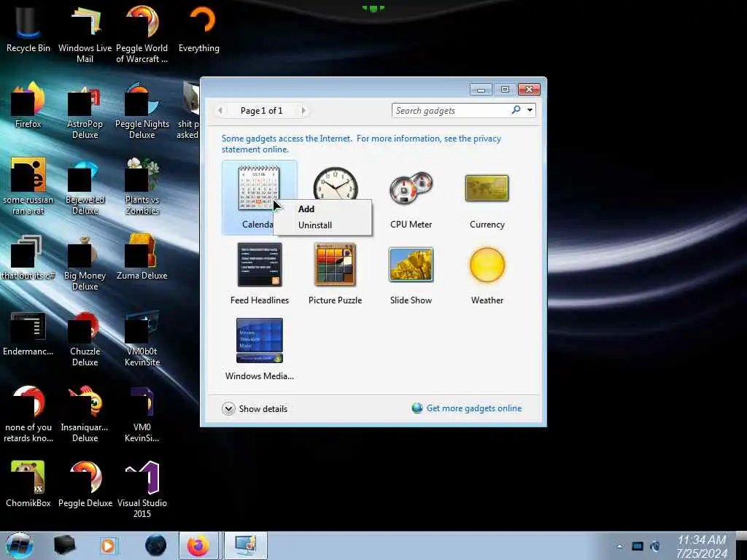Open Plants vs Zombies desktop icon
The image size is (747, 560).
(x=142, y=187)
